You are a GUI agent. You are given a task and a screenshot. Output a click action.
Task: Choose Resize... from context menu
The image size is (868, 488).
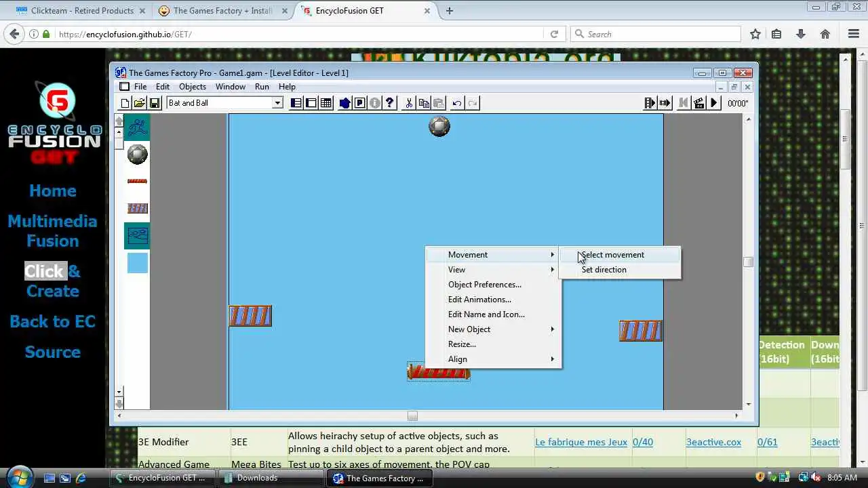(492, 344)
